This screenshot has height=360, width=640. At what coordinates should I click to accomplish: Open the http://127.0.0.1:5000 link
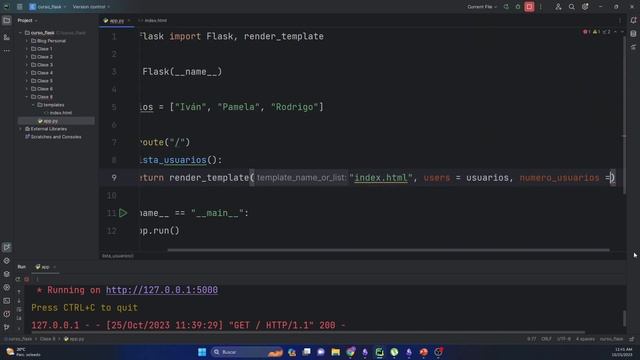162,290
